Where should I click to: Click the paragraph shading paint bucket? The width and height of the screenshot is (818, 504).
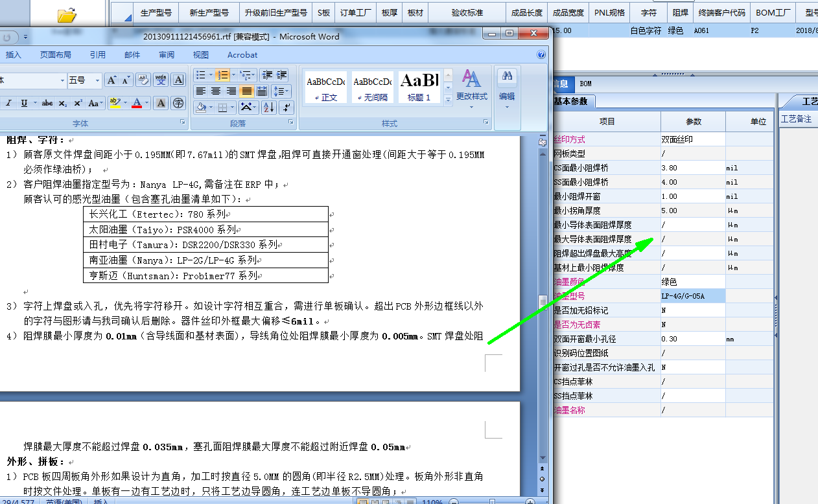coord(202,108)
